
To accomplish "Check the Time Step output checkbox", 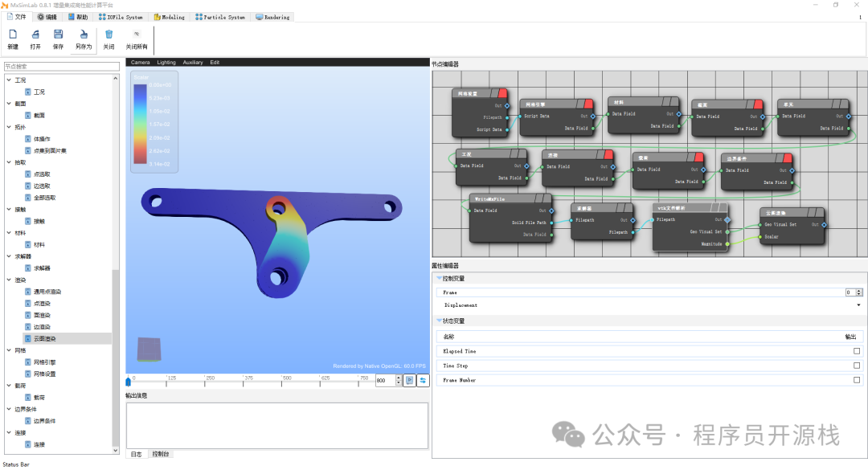I will [x=857, y=366].
